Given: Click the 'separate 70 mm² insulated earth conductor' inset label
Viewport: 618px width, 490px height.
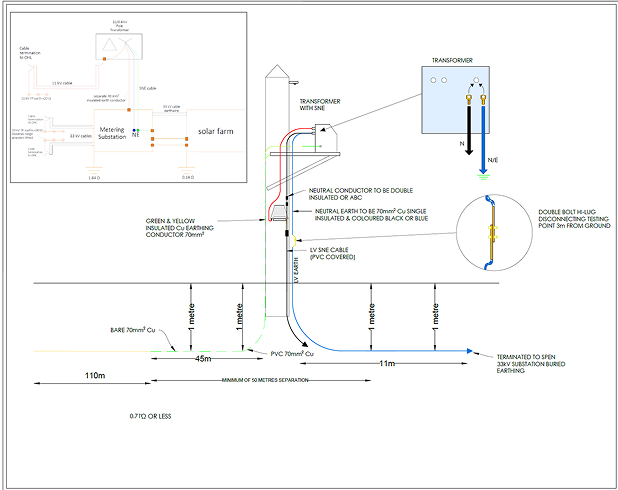Looking at the screenshot, I should 106,98.
